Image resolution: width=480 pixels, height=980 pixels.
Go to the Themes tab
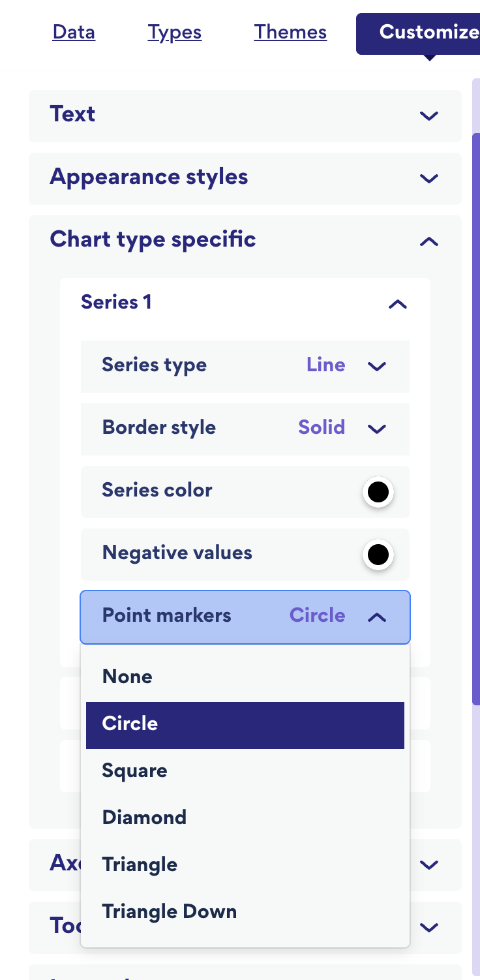[290, 32]
